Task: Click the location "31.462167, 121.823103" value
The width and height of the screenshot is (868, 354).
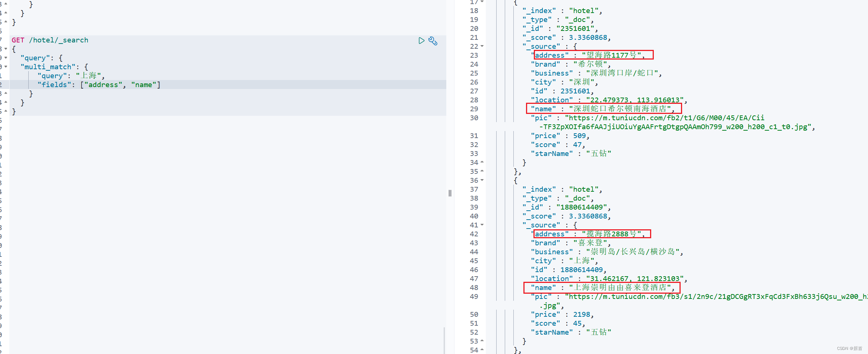Action: coord(635,279)
